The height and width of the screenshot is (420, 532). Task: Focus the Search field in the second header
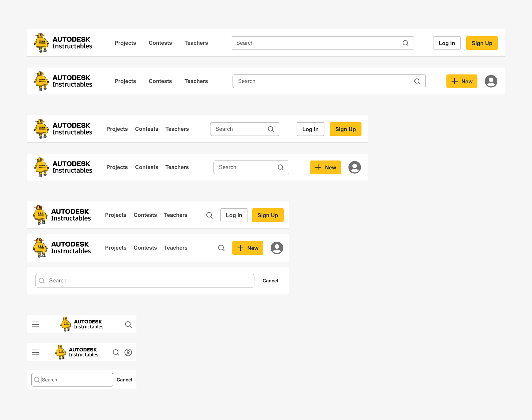click(x=329, y=81)
